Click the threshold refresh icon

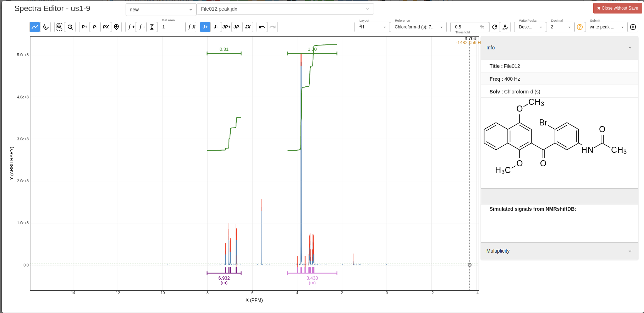(x=495, y=27)
